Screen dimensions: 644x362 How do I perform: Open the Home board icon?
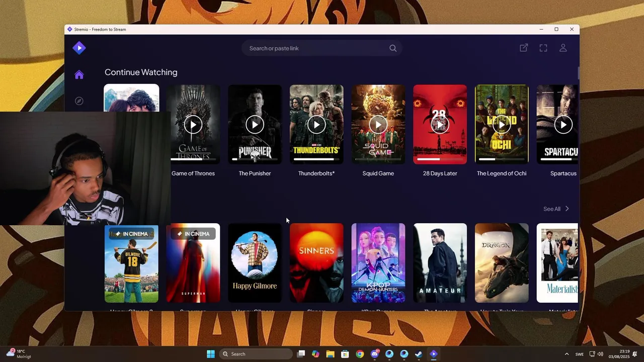(79, 75)
